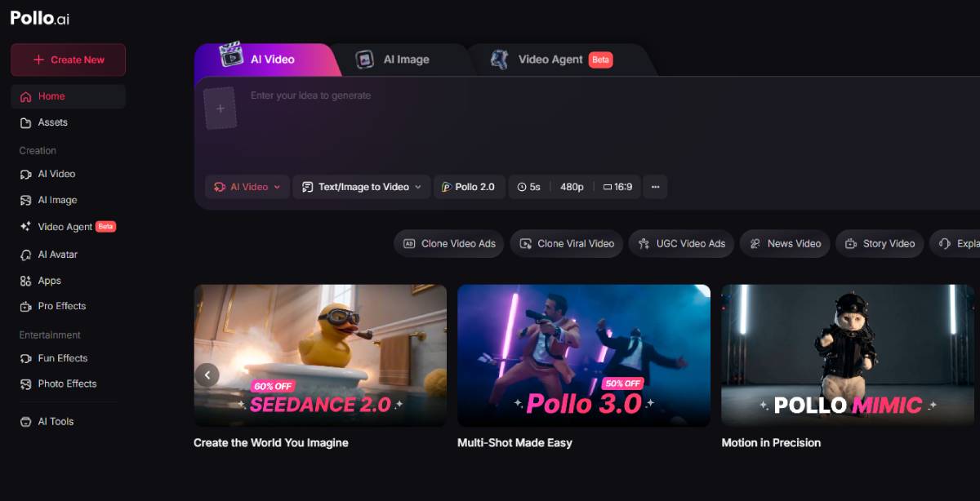
Task: Select the Clone Video Ads chip
Action: click(449, 243)
